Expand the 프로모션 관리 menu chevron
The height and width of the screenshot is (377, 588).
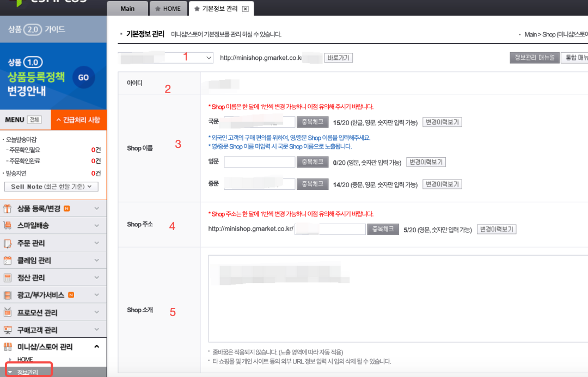(x=96, y=312)
